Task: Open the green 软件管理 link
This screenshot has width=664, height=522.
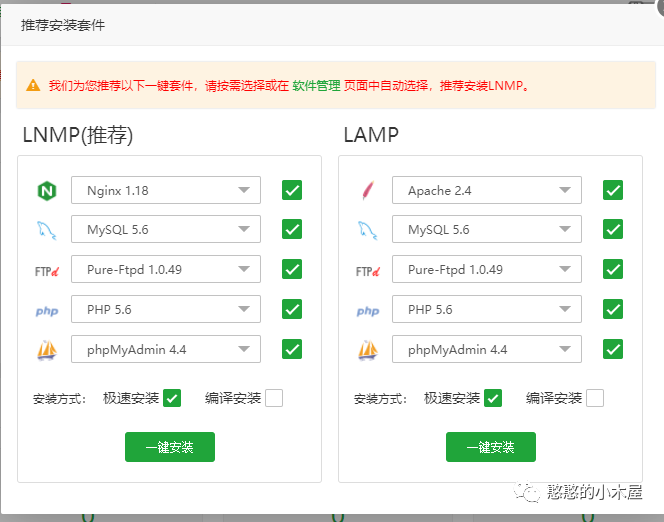Action: (x=316, y=86)
